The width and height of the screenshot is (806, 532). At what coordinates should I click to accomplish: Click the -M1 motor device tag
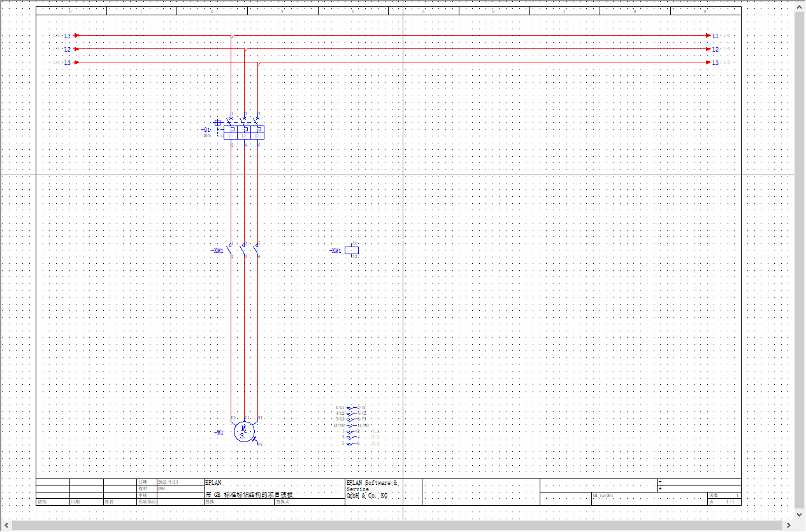tap(219, 433)
